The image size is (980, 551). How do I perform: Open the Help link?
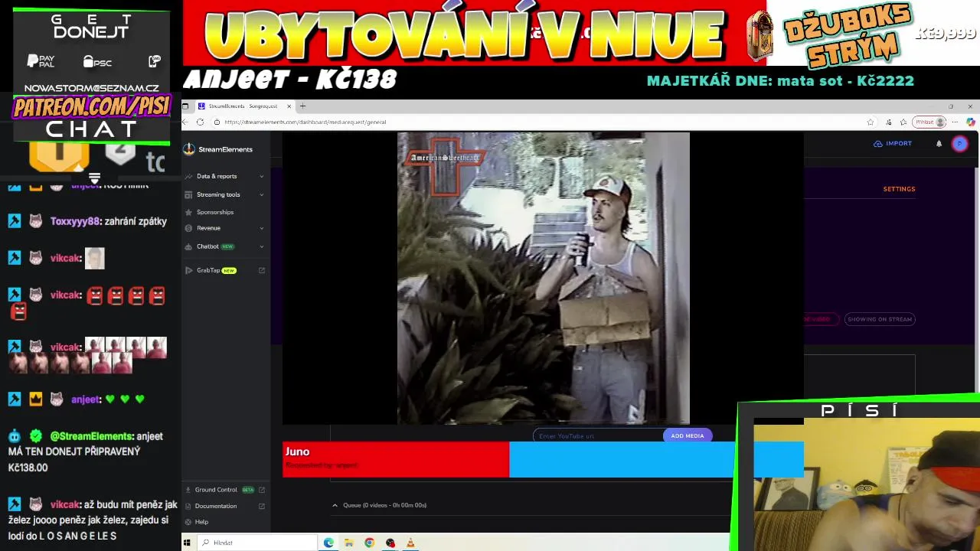point(201,522)
